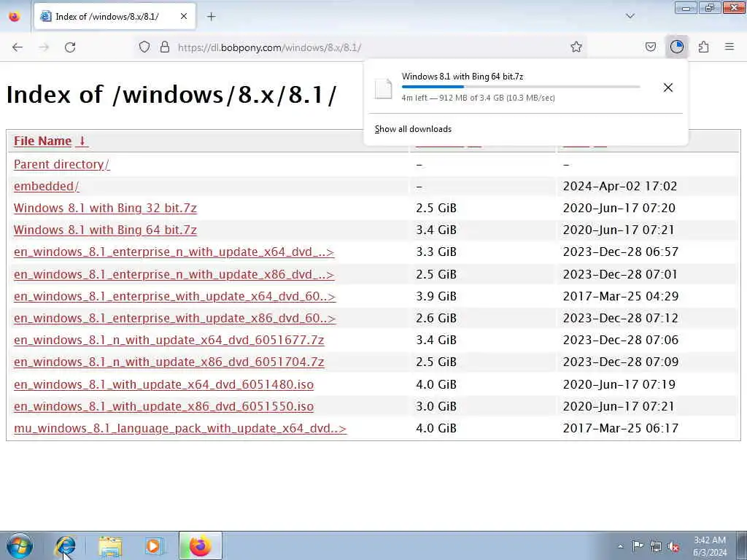Open the Parent directory/ link
Image resolution: width=747 pixels, height=560 pixels.
pyautogui.click(x=61, y=164)
